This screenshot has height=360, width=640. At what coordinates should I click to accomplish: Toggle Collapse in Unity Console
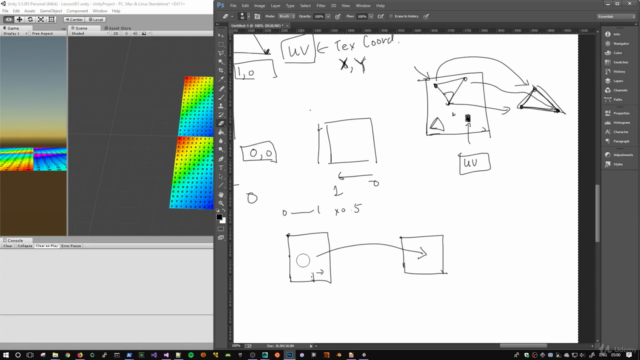click(x=24, y=246)
